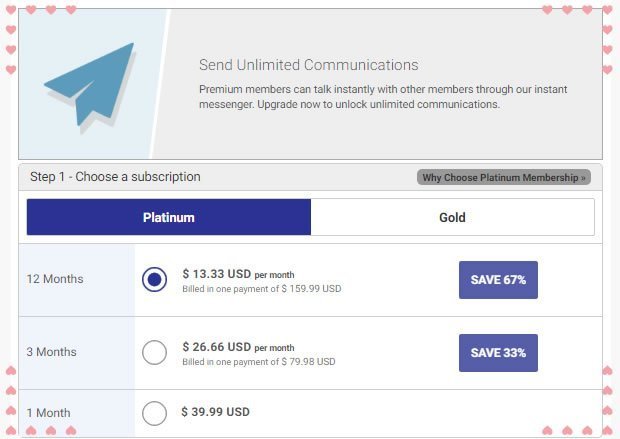Click the bottom-right corner heart decoration
This screenshot has width=620, height=439.
click(x=608, y=430)
